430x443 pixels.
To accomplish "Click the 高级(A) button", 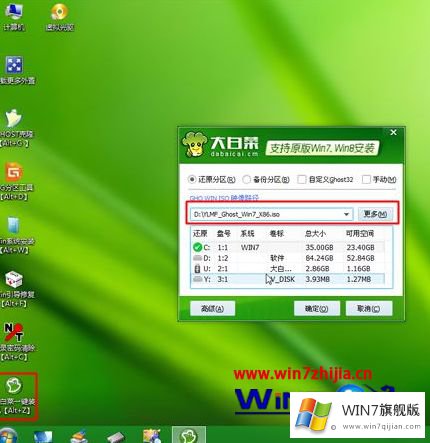I will (212, 309).
